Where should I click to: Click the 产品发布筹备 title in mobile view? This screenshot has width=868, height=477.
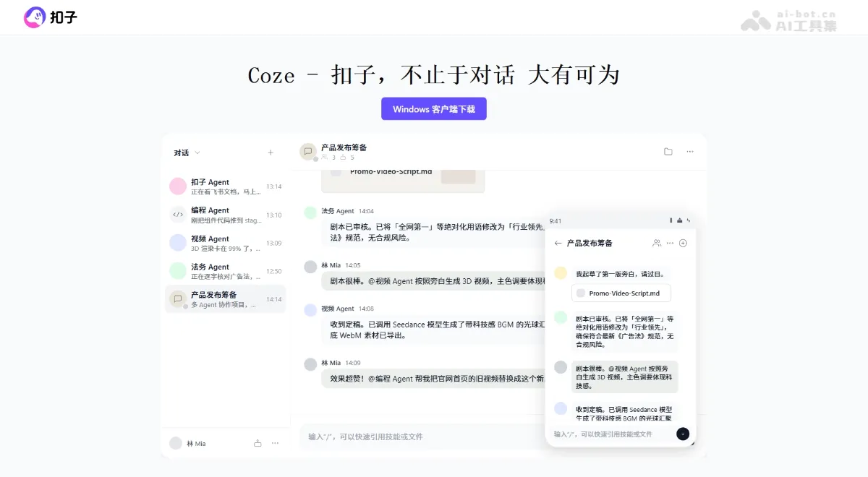tap(590, 243)
